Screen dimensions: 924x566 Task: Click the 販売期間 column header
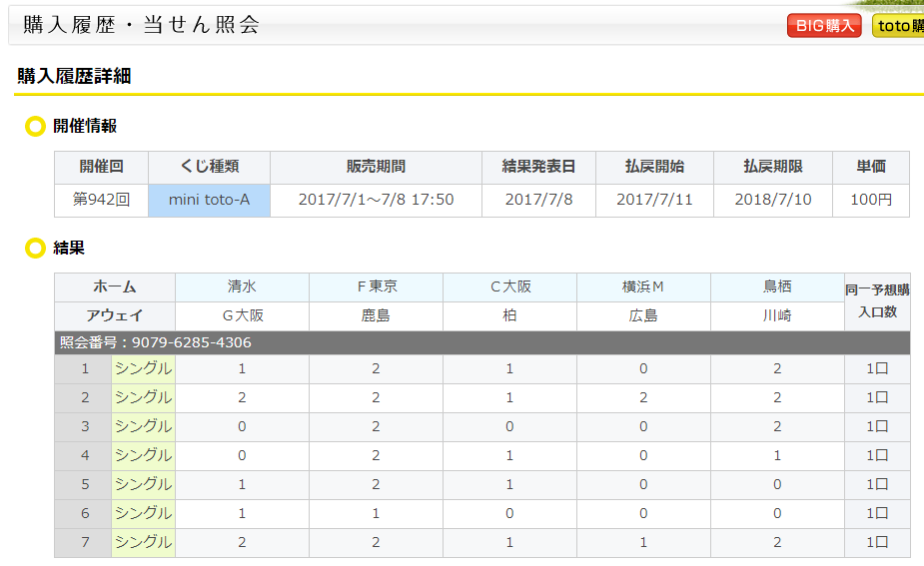(376, 168)
